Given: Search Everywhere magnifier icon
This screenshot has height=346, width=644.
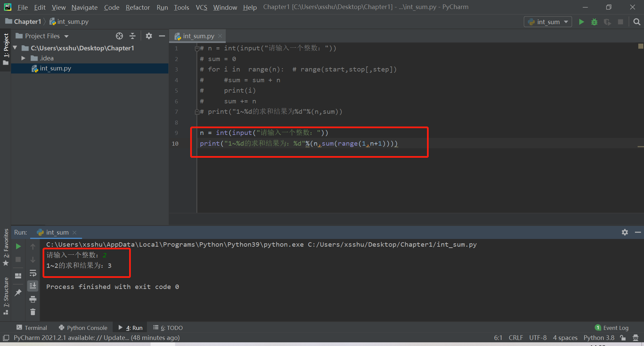Looking at the screenshot, I should 637,21.
